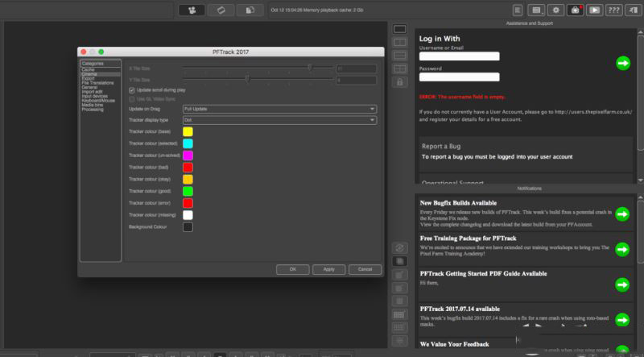Viewport: 644px width, 357px height.
Task: Click the ??? help button
Action: [613, 10]
